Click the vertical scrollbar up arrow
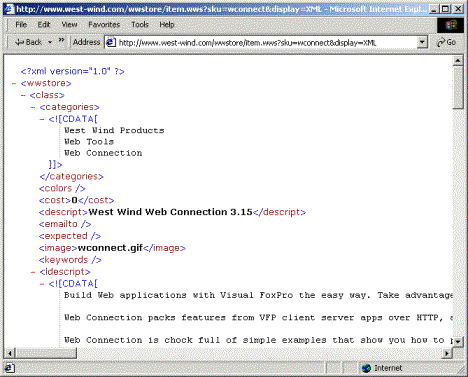468x377 pixels. 458,61
